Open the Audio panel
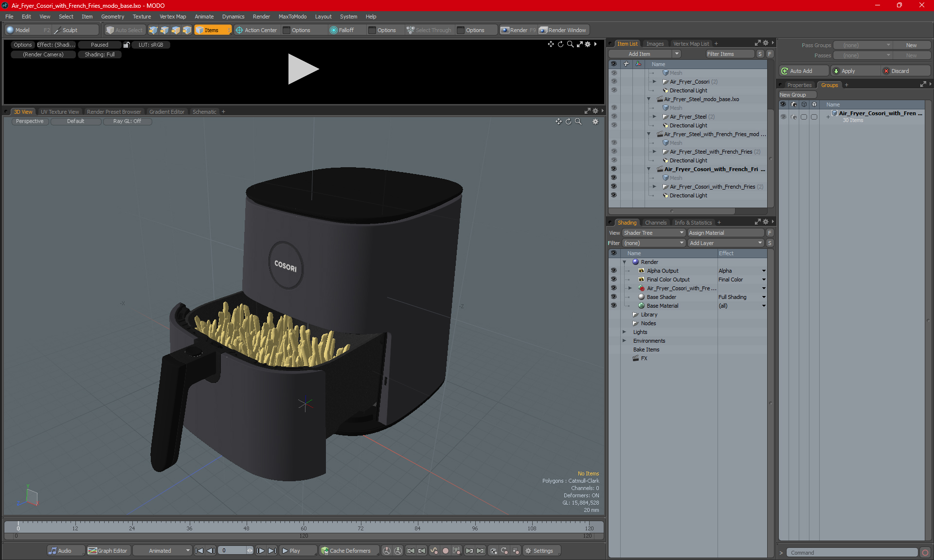Image resolution: width=934 pixels, height=560 pixels. pyautogui.click(x=65, y=551)
